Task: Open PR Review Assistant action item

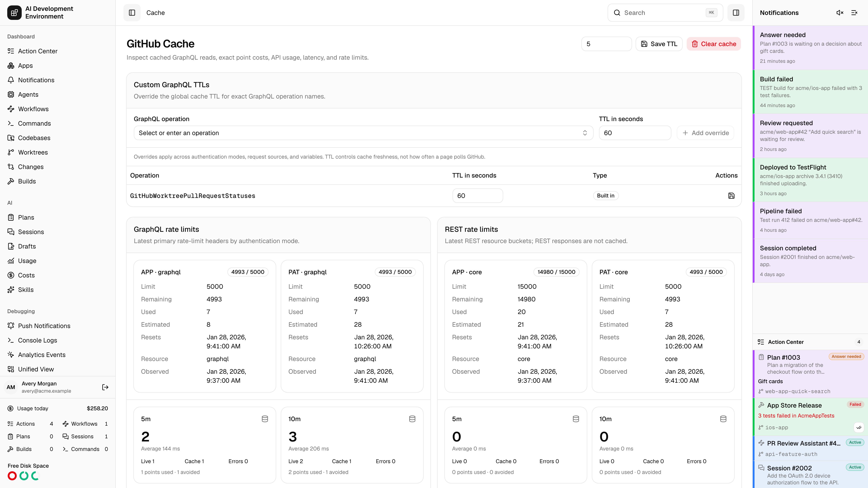Action: [x=810, y=449]
